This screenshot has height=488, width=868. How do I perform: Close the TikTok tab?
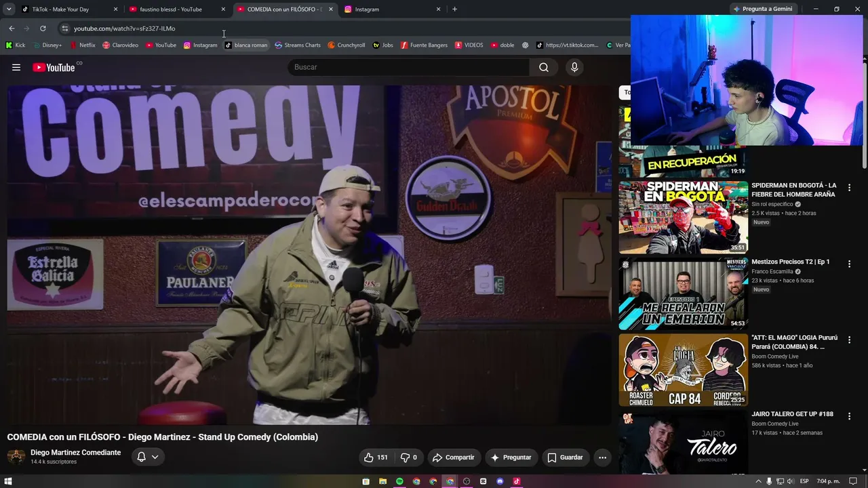tap(115, 9)
